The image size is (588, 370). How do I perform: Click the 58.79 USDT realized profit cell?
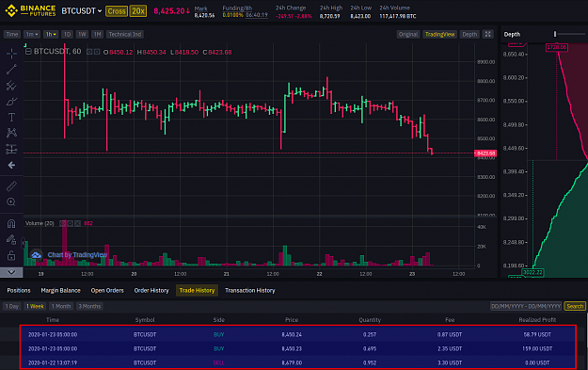point(537,334)
